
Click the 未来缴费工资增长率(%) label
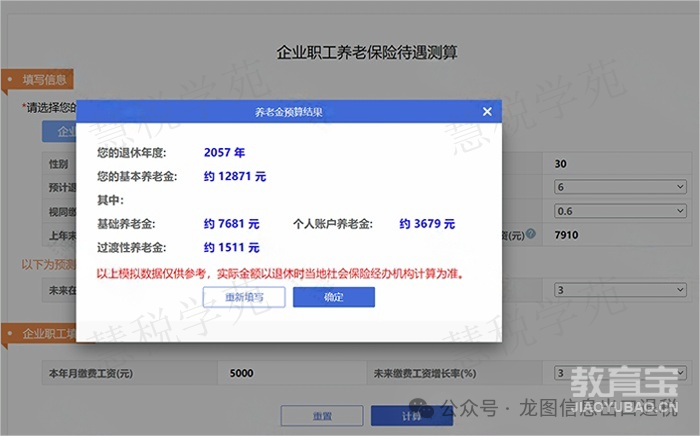click(x=425, y=374)
